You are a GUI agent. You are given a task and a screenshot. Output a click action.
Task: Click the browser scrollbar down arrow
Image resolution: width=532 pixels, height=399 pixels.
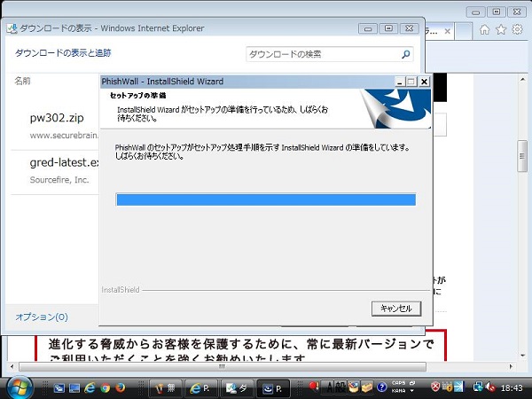522,356
